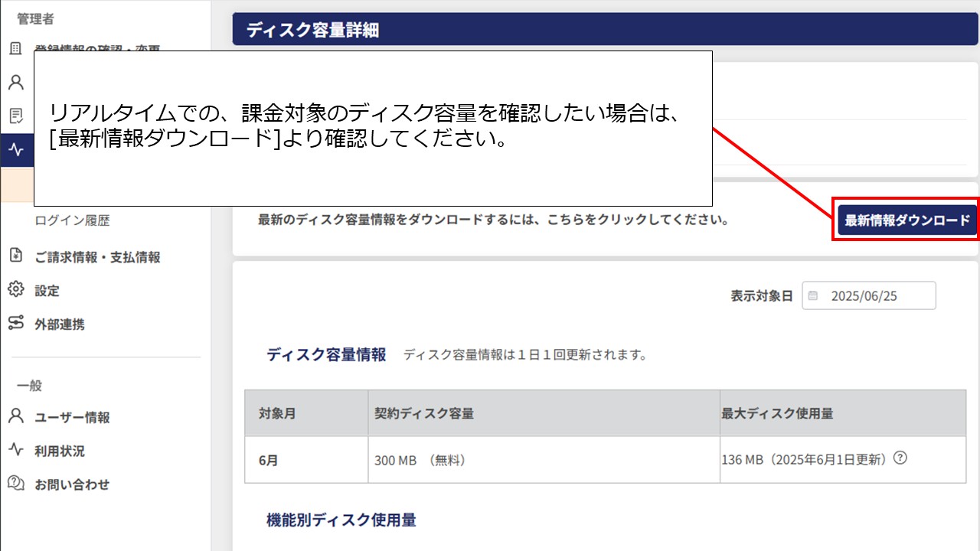Viewport: 980px width, 551px height.
Task: Click the pulse icon beside 利用状況
Action: point(15,450)
